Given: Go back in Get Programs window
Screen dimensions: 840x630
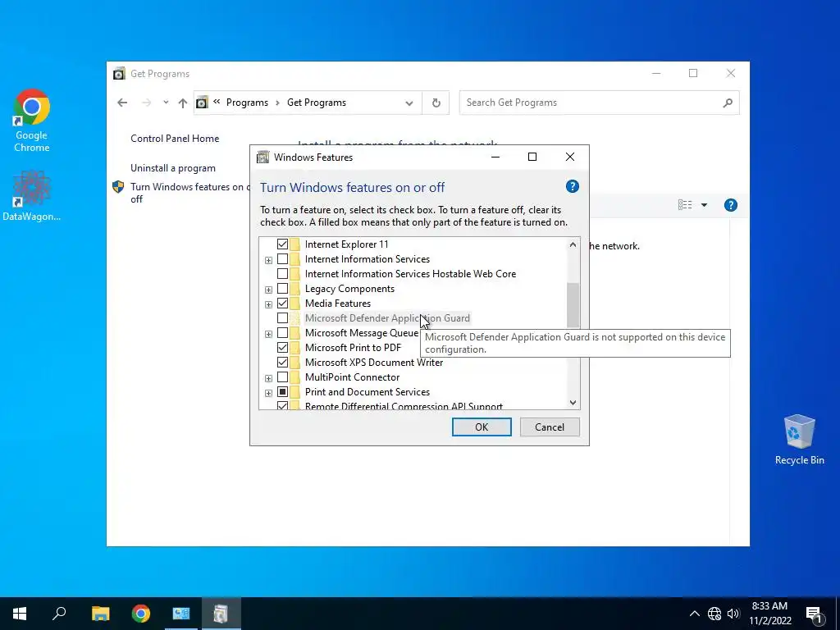Looking at the screenshot, I should pyautogui.click(x=122, y=103).
